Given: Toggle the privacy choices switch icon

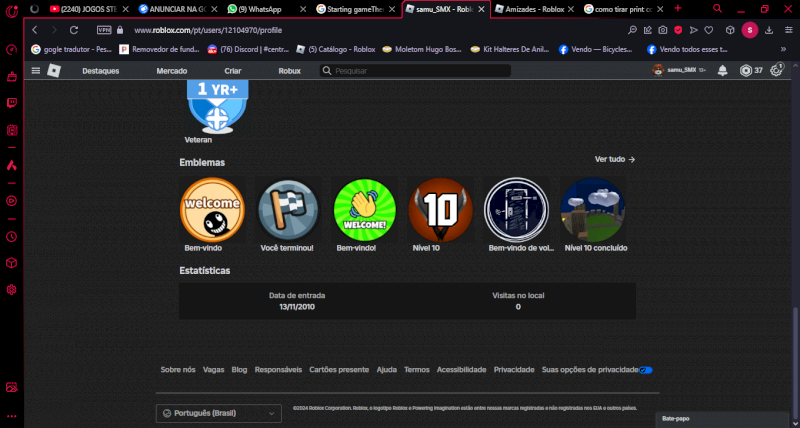Looking at the screenshot, I should point(646,370).
